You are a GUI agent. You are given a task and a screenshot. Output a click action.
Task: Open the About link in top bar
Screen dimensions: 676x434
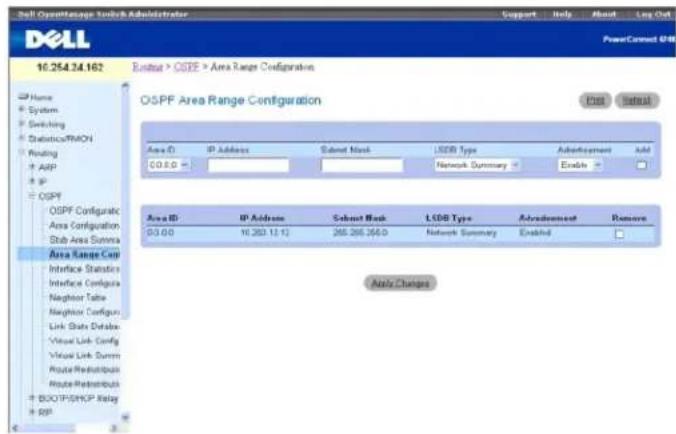(604, 14)
